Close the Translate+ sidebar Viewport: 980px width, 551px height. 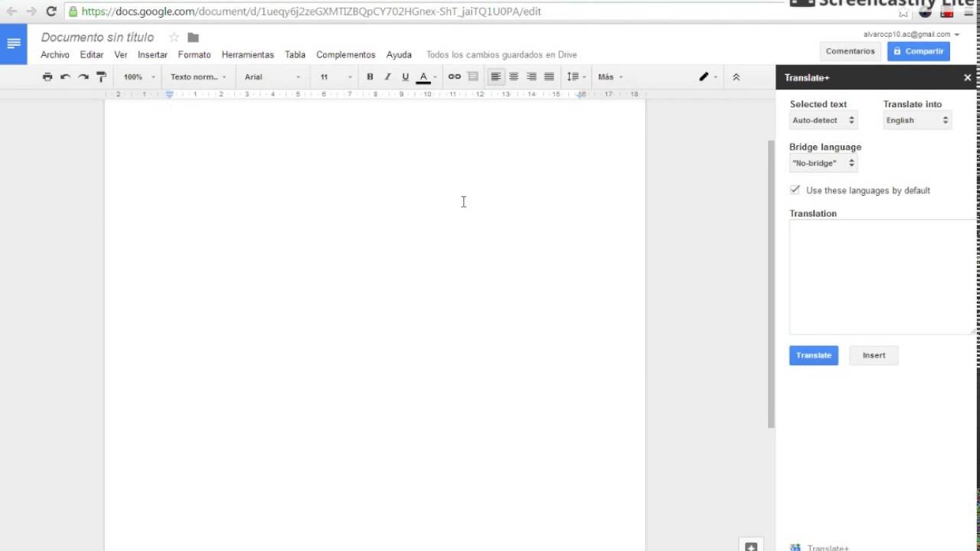(x=968, y=77)
